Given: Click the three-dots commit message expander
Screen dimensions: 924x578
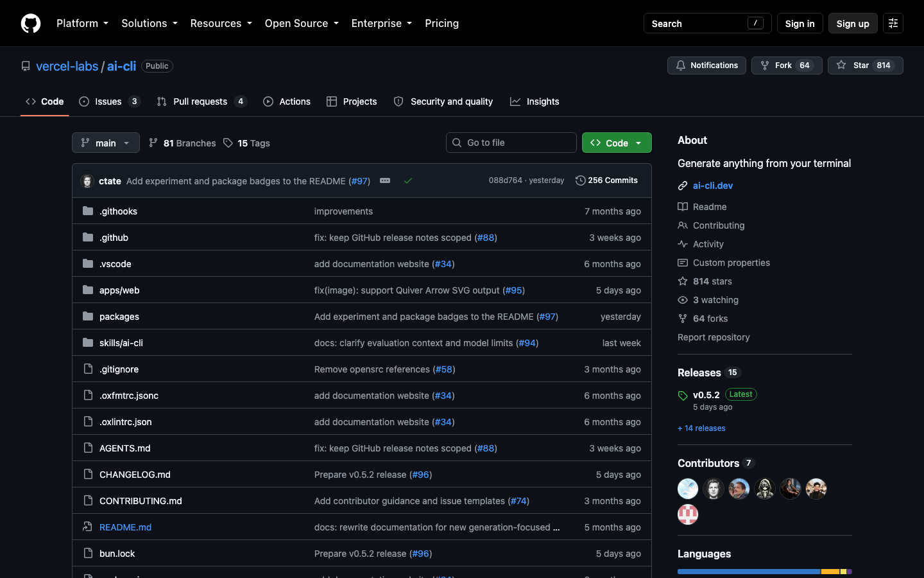Looking at the screenshot, I should pos(385,180).
